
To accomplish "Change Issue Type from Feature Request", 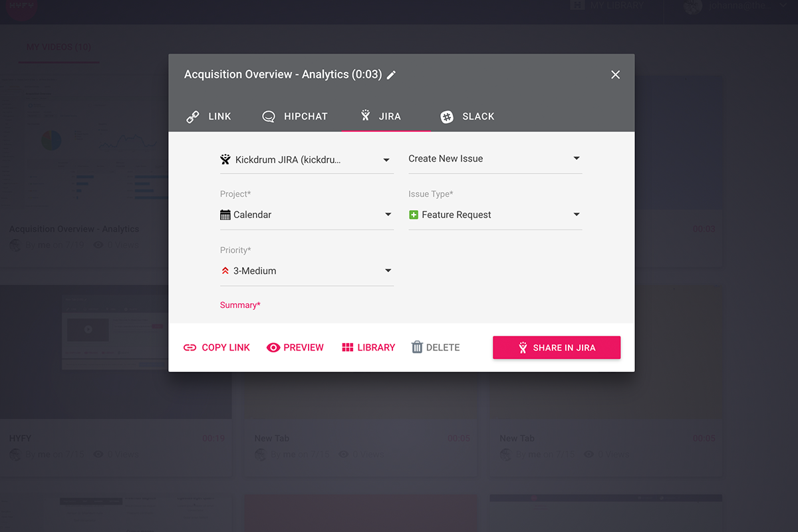I will [495, 215].
